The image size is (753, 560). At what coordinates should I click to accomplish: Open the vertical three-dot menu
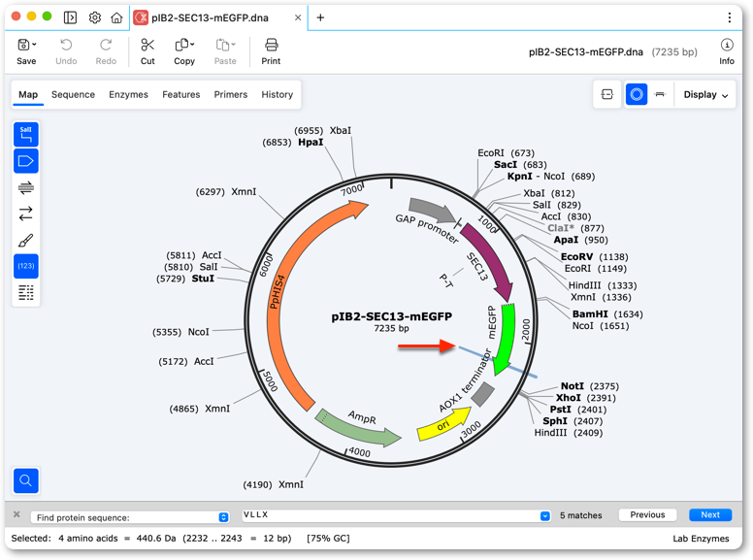click(x=730, y=17)
